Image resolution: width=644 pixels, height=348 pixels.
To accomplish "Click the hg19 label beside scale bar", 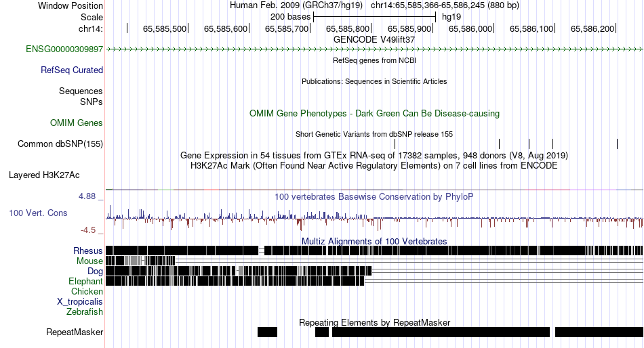I will (x=451, y=17).
